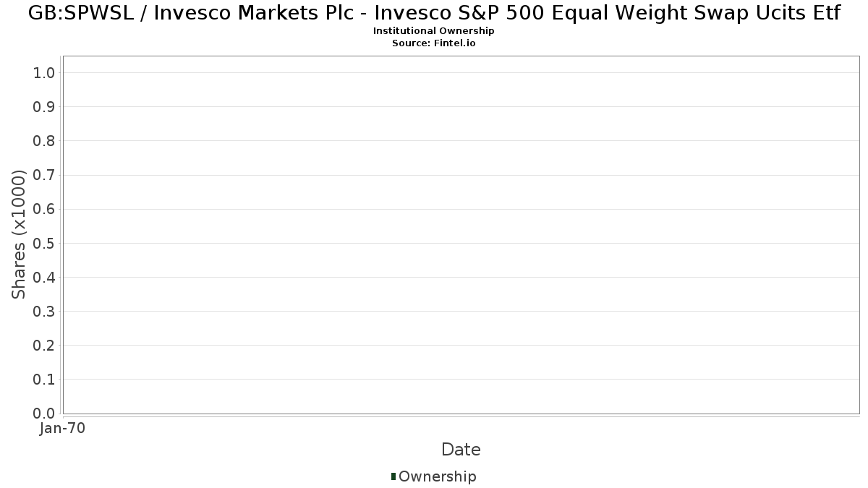Click the 0.7 y-axis tick label

click(44, 175)
